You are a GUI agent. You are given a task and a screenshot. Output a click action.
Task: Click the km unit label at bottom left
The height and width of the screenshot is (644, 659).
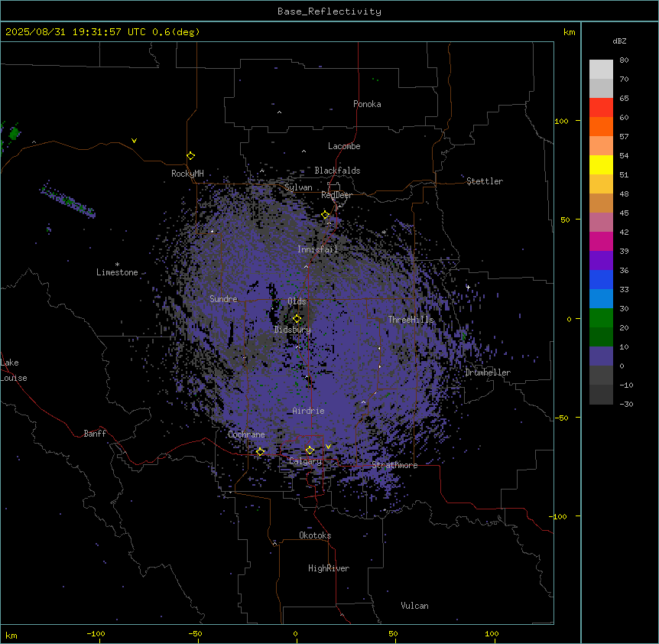[11, 635]
